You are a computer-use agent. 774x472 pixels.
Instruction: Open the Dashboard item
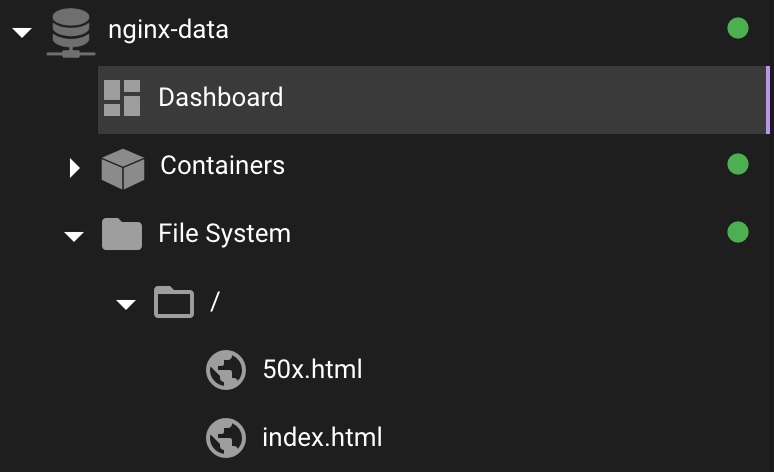pos(432,100)
